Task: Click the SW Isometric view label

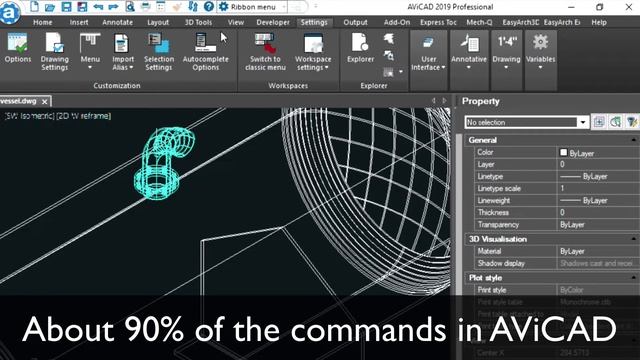Action: [29, 116]
